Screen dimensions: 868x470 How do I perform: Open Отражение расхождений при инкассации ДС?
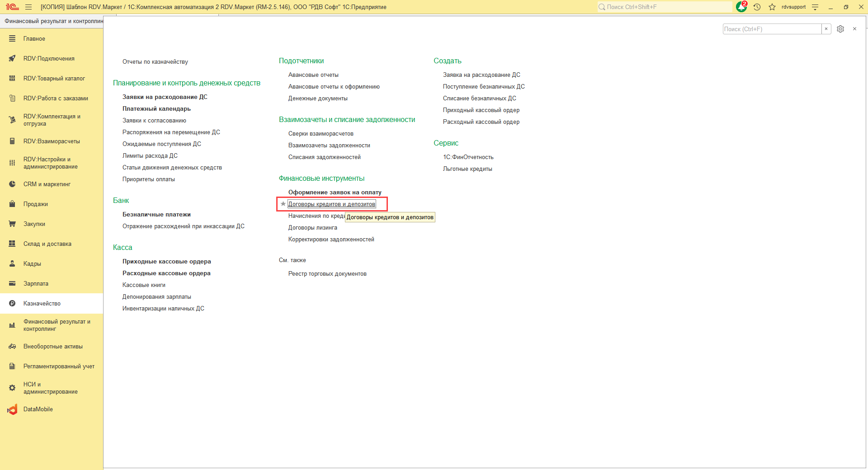pos(183,226)
